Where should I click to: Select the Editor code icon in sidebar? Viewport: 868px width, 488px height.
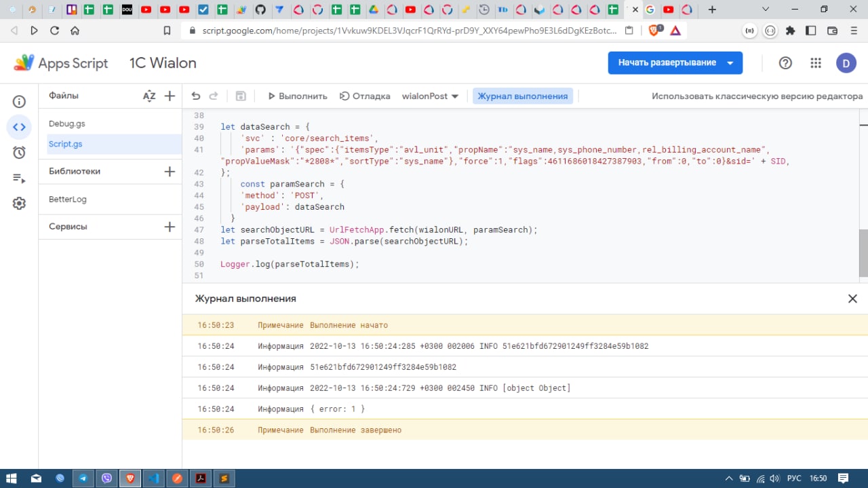point(19,127)
